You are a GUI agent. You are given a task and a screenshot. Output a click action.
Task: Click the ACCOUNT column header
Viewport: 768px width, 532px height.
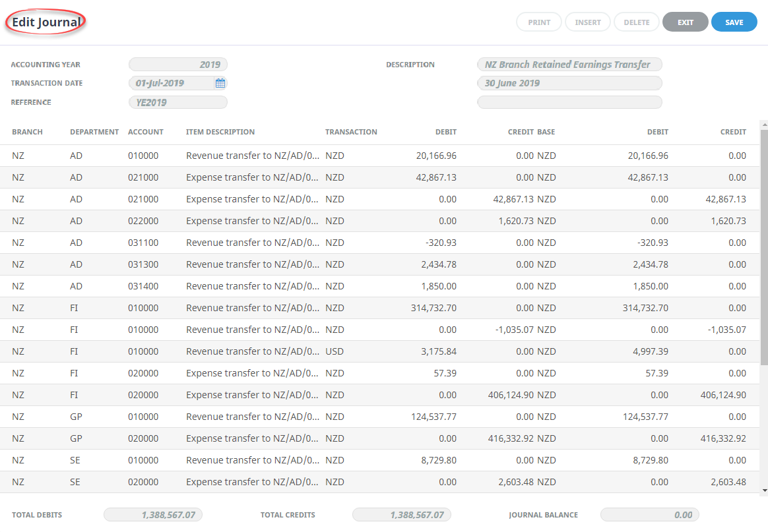tap(145, 132)
